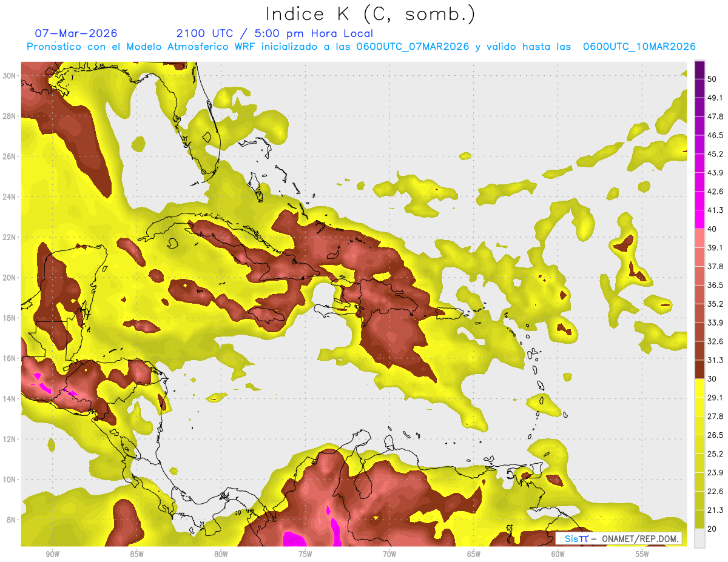Viewport: 728px width, 562px height.
Task: Click the '10N' latitude label
Action: [9, 480]
